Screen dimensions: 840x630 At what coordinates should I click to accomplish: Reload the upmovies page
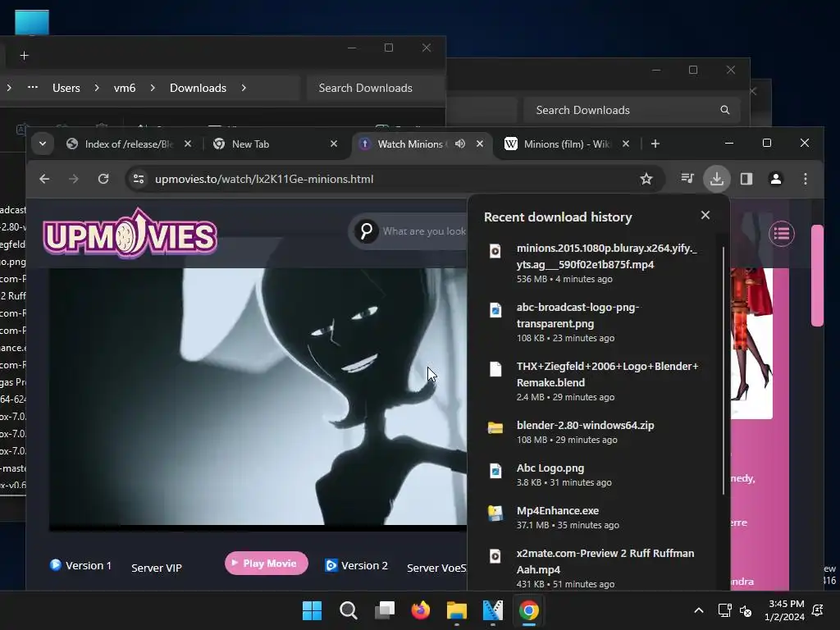coord(103,179)
